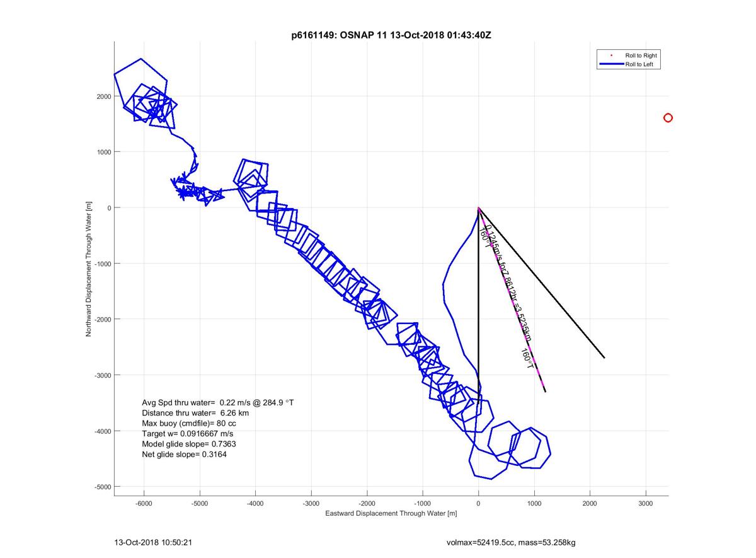The image size is (756, 558).
Task: Click the y-axis tick label -3000
Action: [x=103, y=375]
